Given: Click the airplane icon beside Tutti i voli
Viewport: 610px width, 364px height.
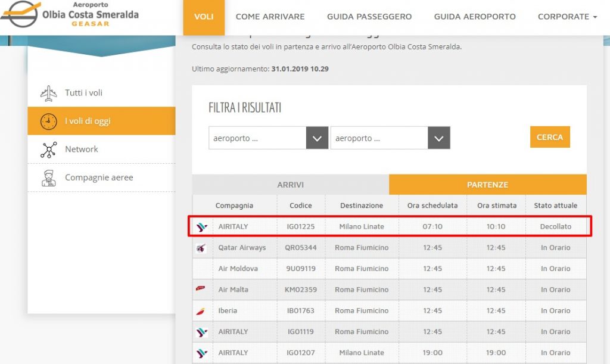Looking at the screenshot, I should (x=48, y=94).
